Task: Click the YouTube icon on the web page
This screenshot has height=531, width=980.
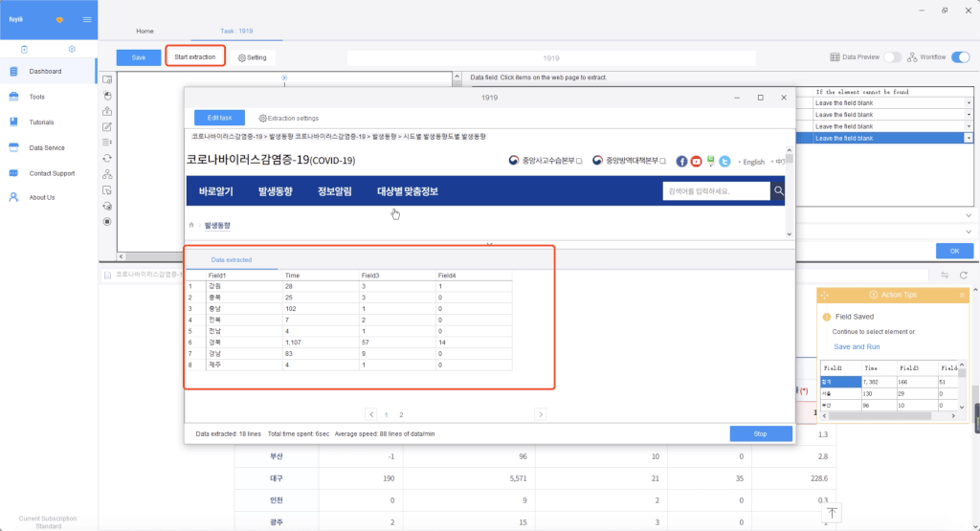Action: [x=697, y=162]
